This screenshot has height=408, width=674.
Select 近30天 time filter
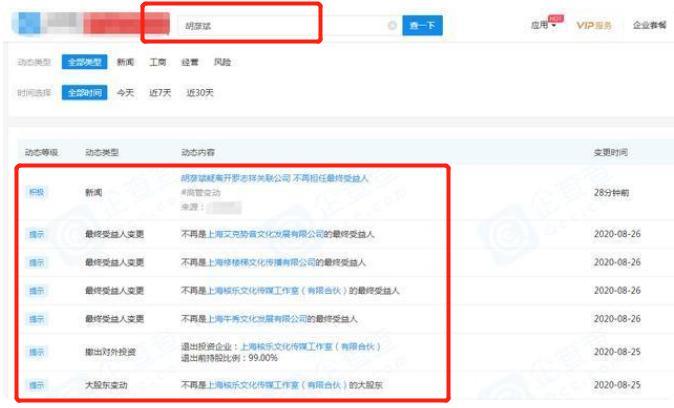200,93
